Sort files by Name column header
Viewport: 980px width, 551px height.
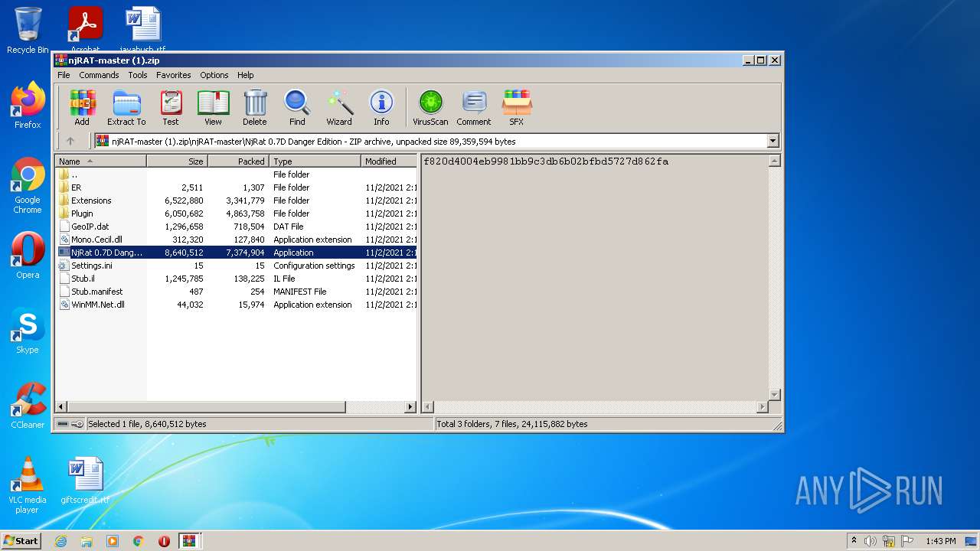[100, 161]
